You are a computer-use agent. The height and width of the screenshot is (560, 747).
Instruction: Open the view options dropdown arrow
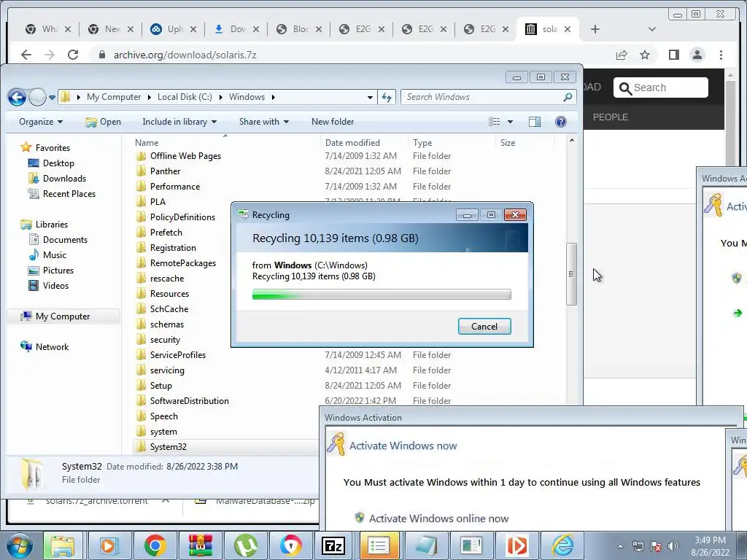(510, 122)
